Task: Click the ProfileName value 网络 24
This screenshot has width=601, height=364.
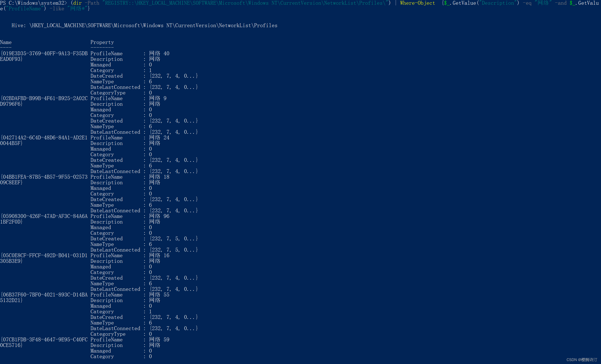Action: [x=159, y=138]
